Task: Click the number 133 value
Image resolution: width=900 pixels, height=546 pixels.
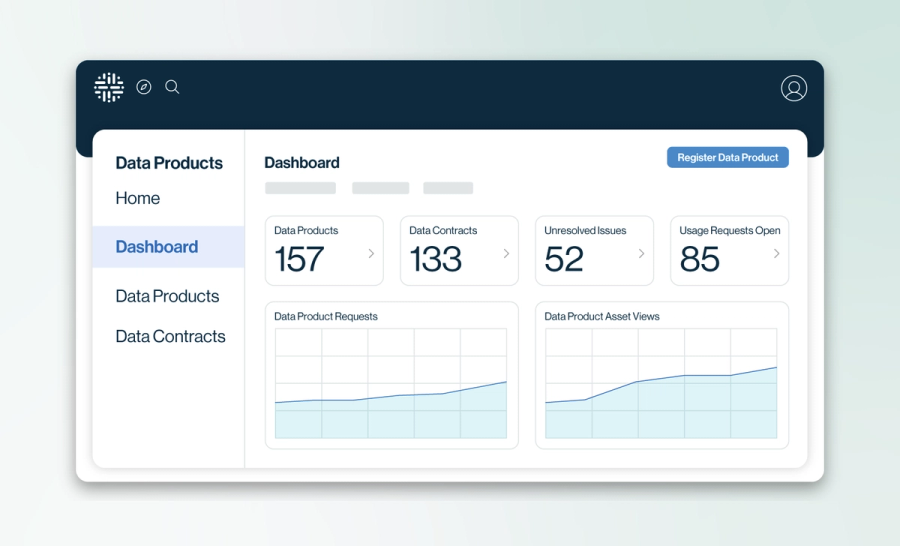Action: pos(435,260)
